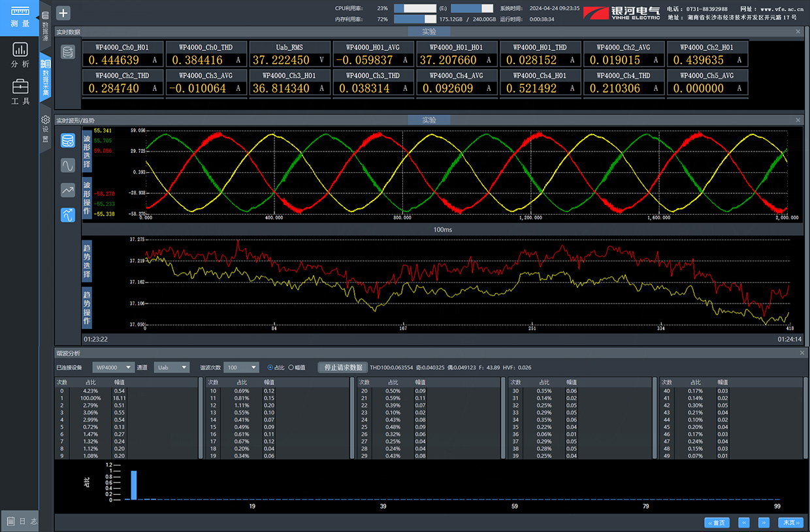Screen dimensions: 810x532
Task: Go to 末页 last page
Action: 790,523
